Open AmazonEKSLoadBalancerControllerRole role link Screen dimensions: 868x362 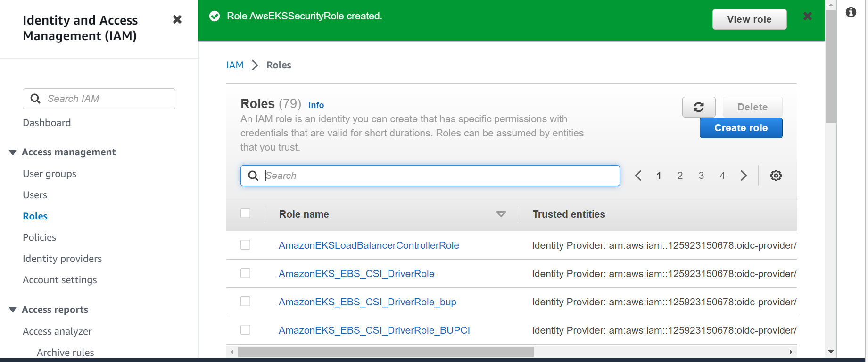(369, 245)
